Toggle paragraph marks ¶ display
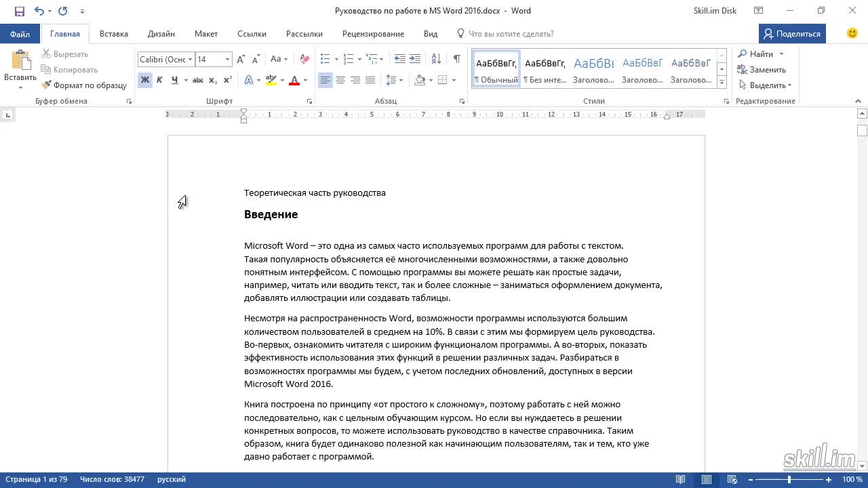The image size is (868, 488). [x=456, y=60]
